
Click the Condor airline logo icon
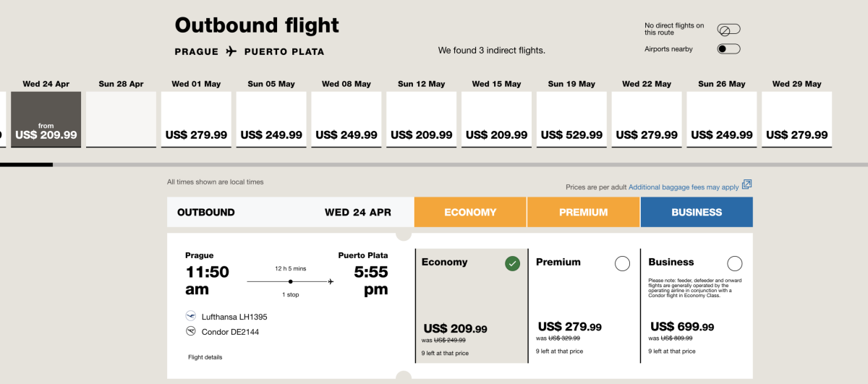point(191,331)
